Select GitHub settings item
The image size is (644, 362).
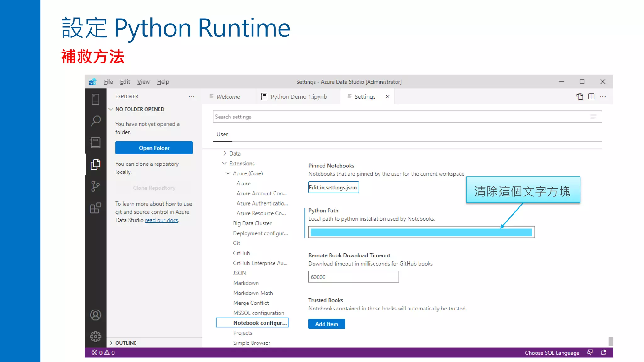241,253
